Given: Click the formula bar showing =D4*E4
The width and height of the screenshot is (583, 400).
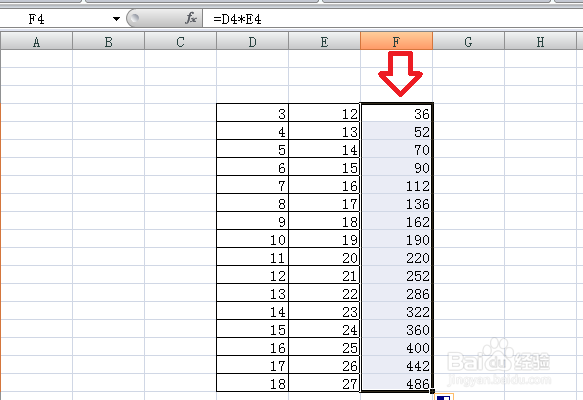Looking at the screenshot, I should [393, 19].
